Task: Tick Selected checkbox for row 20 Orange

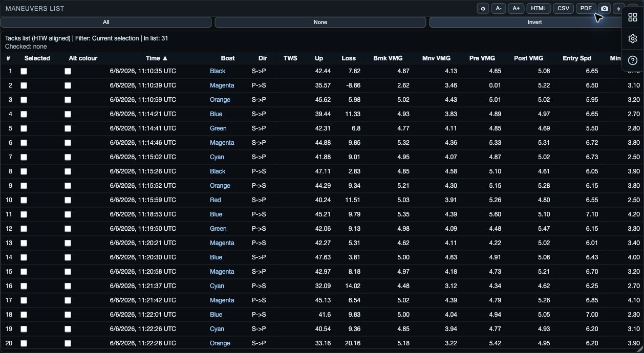Action: pos(24,343)
